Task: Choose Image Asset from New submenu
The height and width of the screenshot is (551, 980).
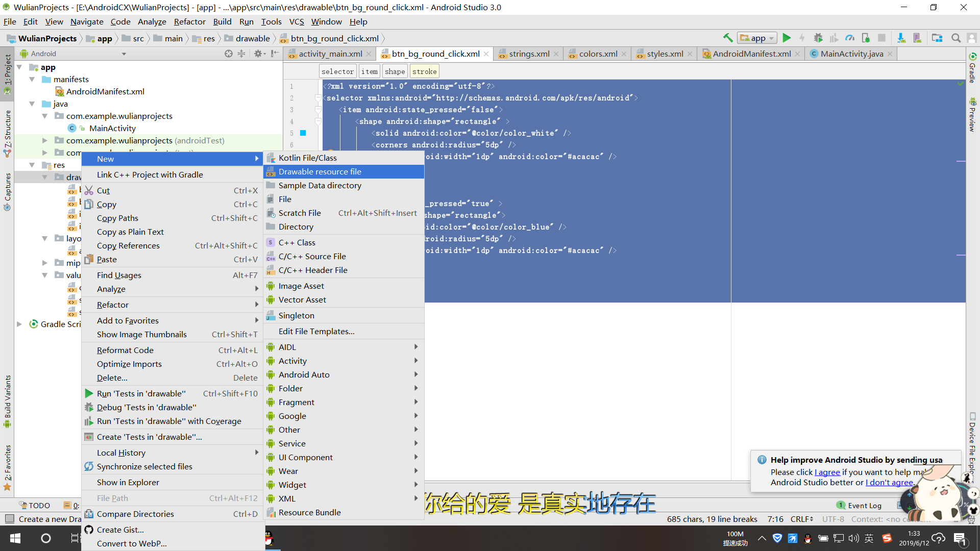Action: (x=345, y=286)
